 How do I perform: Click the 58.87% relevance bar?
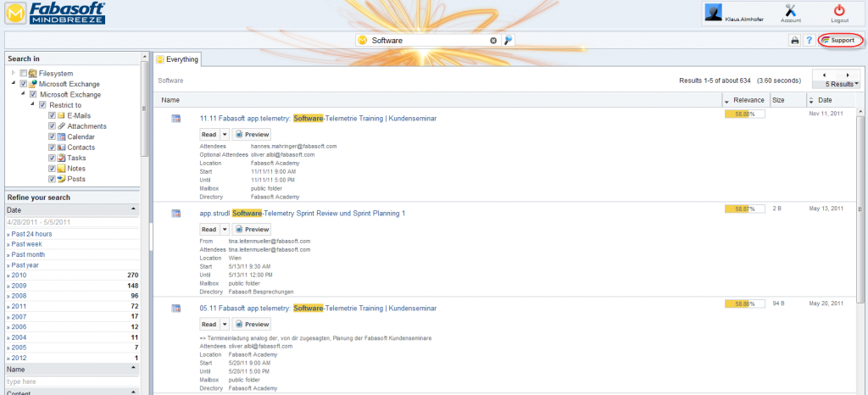(x=744, y=209)
